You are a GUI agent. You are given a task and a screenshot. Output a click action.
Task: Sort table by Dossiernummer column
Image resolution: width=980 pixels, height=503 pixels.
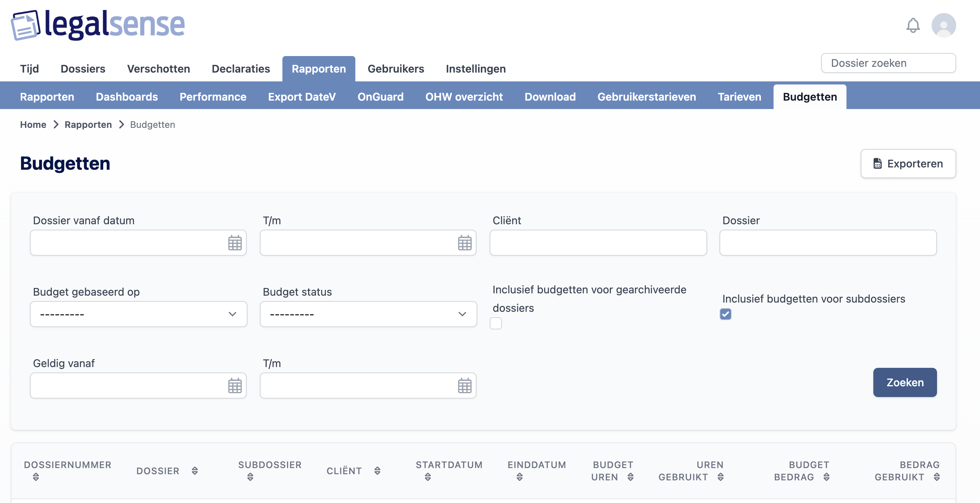pos(36,477)
